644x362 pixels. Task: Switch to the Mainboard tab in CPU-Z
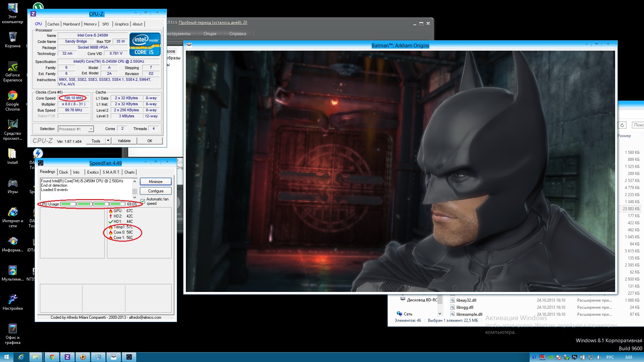[x=71, y=24]
